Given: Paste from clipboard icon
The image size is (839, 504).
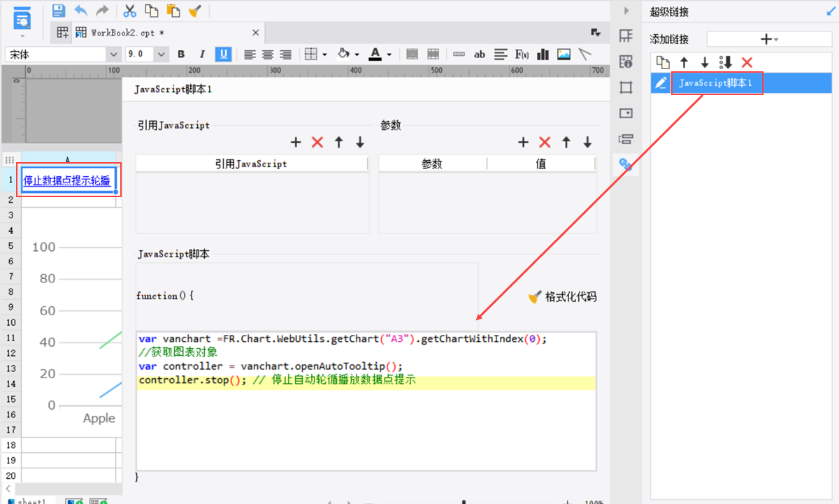Looking at the screenshot, I should pyautogui.click(x=173, y=10).
